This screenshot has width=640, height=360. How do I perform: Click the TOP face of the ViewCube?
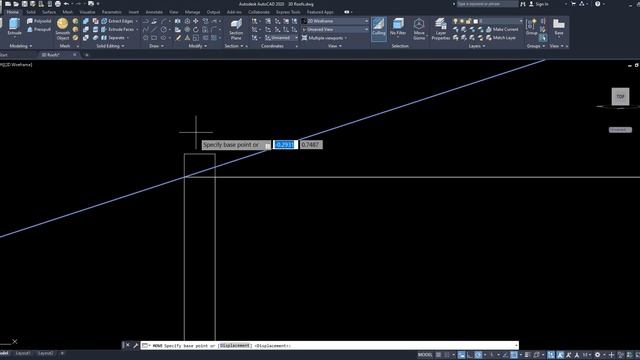click(620, 97)
